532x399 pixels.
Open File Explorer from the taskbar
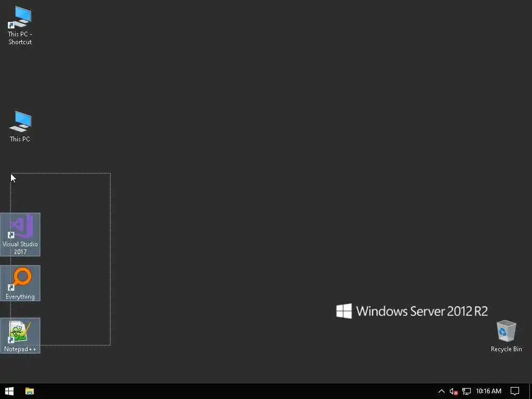(x=30, y=391)
